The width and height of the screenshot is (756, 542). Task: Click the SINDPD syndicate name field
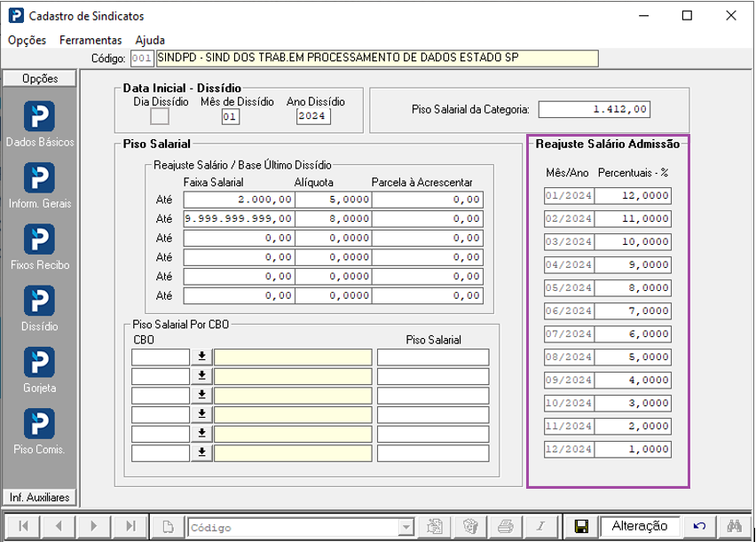pyautogui.click(x=377, y=59)
